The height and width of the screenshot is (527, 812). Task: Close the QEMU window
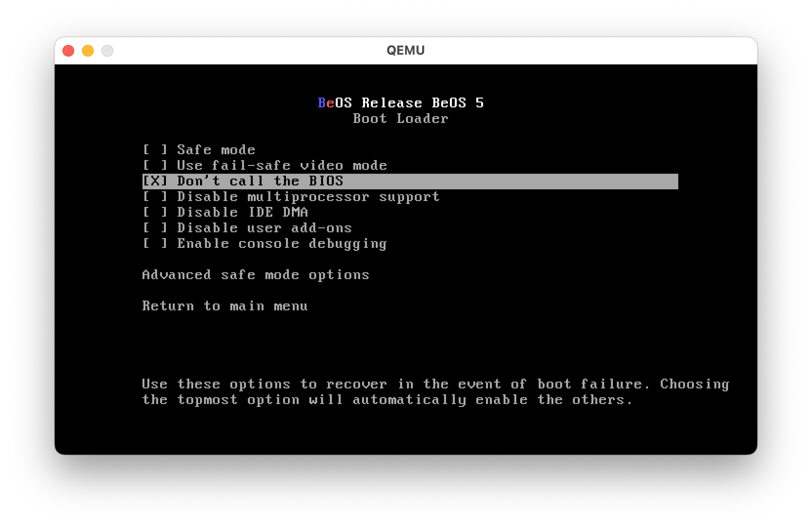68,50
